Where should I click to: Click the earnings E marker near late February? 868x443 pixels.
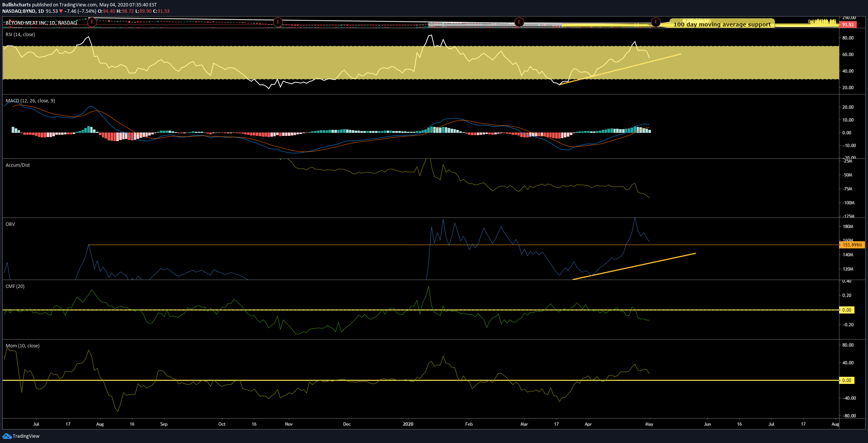[x=519, y=22]
